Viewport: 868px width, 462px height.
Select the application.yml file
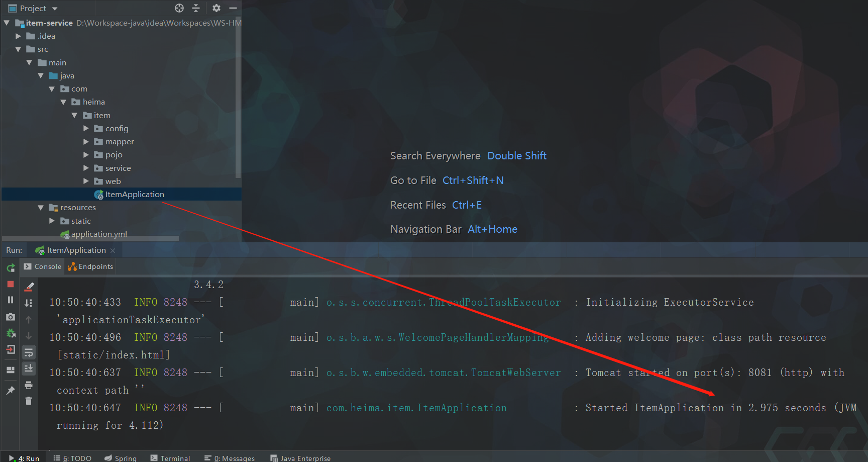[x=99, y=234]
